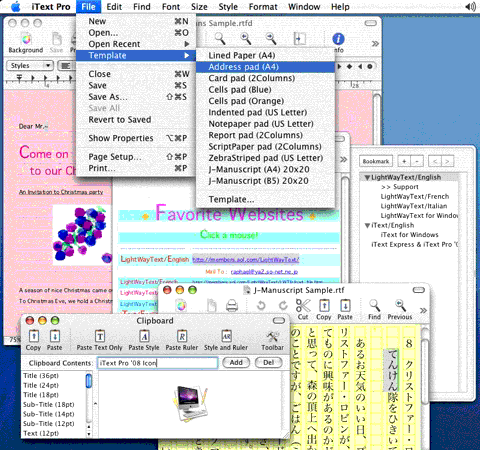Click Toolbar hammer icon in Clipboard
This screenshot has width=480, height=450.
(x=273, y=336)
